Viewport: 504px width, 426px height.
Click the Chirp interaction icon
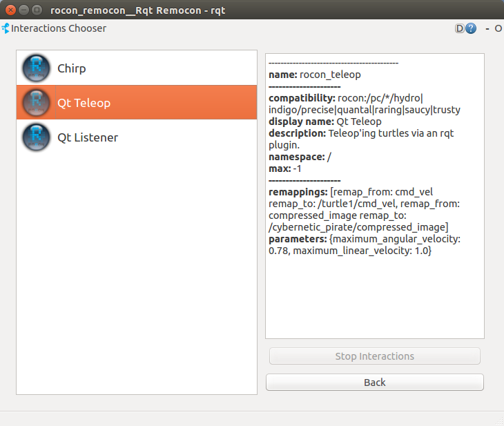tap(36, 68)
